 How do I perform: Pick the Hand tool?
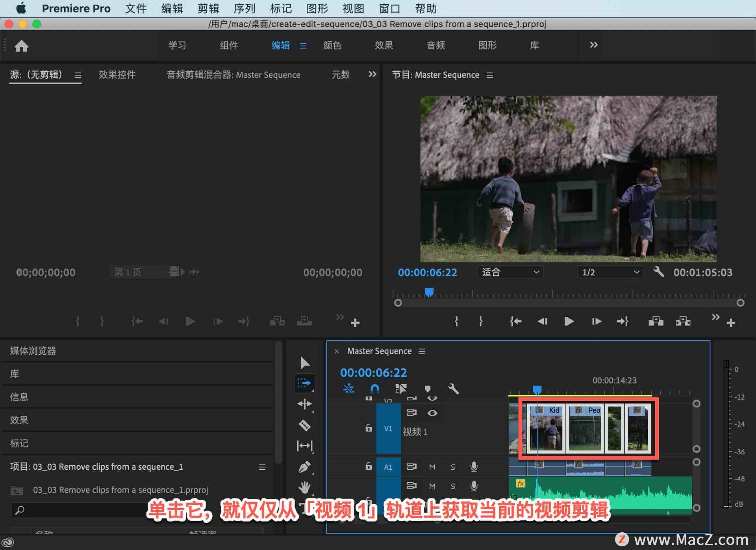305,487
